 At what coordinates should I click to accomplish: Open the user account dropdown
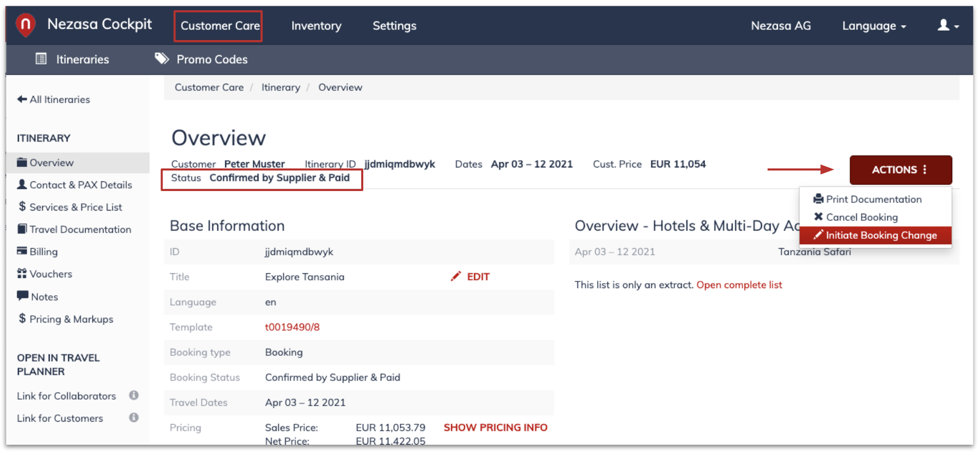pos(948,25)
